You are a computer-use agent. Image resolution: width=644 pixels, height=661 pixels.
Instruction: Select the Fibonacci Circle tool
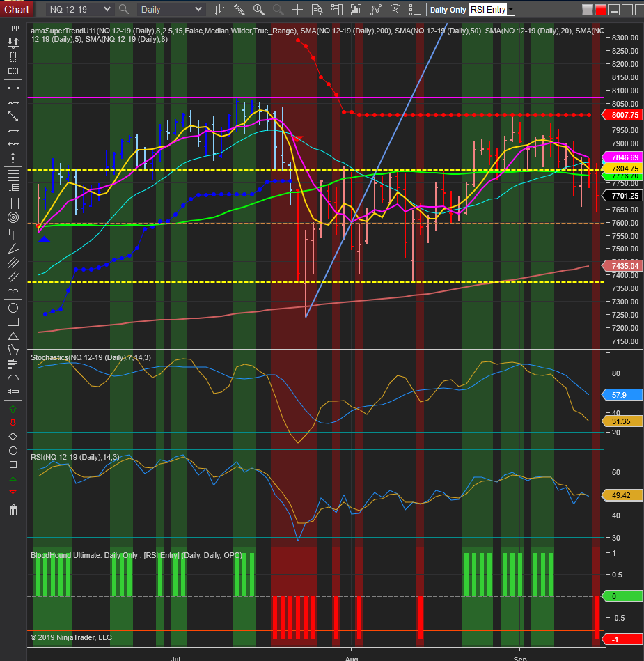pos(13,217)
